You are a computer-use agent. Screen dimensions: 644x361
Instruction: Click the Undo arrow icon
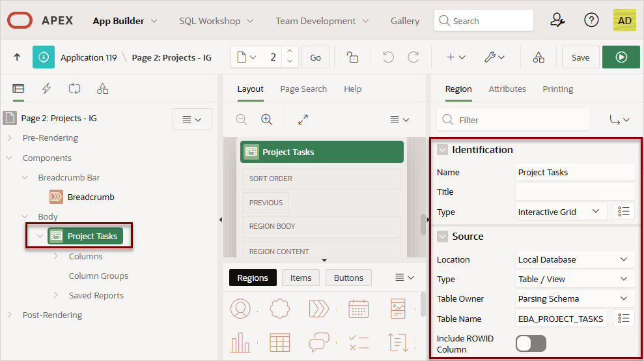pos(388,57)
